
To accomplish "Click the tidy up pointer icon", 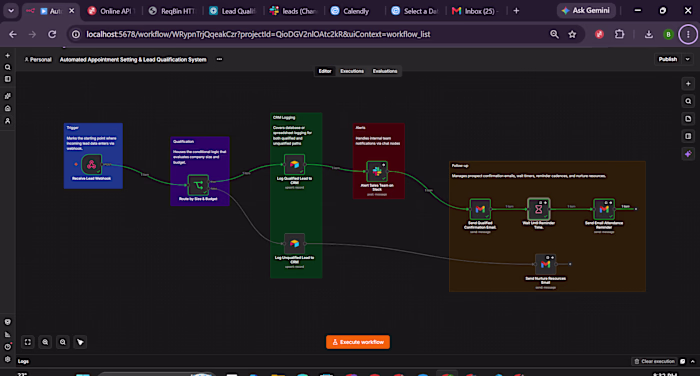I will pyautogui.click(x=80, y=342).
